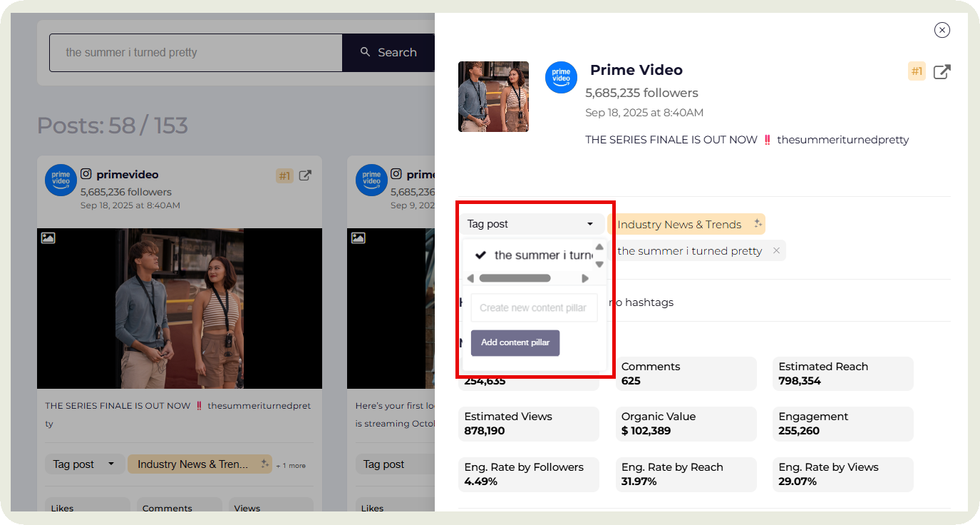Click sparkle icon on panel's Industry News tag
Viewport: 980px width, 525px height.
pos(758,224)
